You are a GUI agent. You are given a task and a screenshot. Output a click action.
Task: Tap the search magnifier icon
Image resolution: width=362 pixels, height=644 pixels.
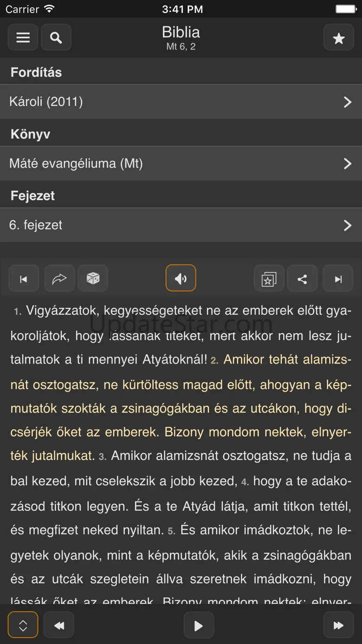point(56,38)
